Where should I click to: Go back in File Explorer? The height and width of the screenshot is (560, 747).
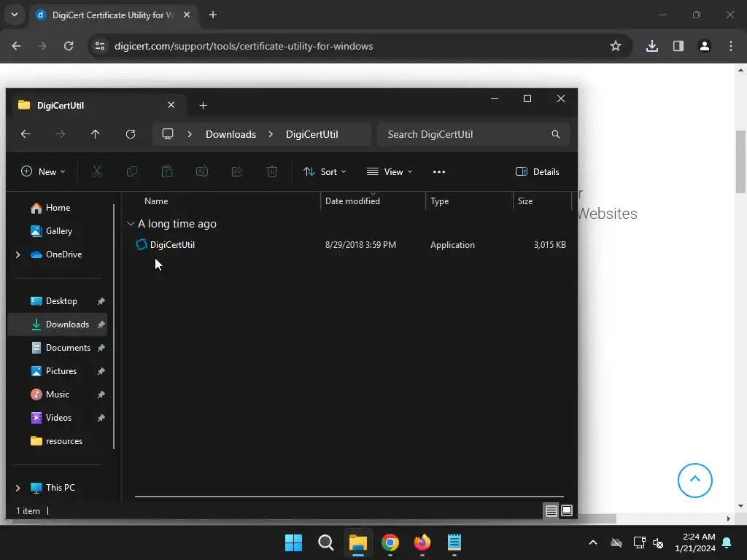26,134
